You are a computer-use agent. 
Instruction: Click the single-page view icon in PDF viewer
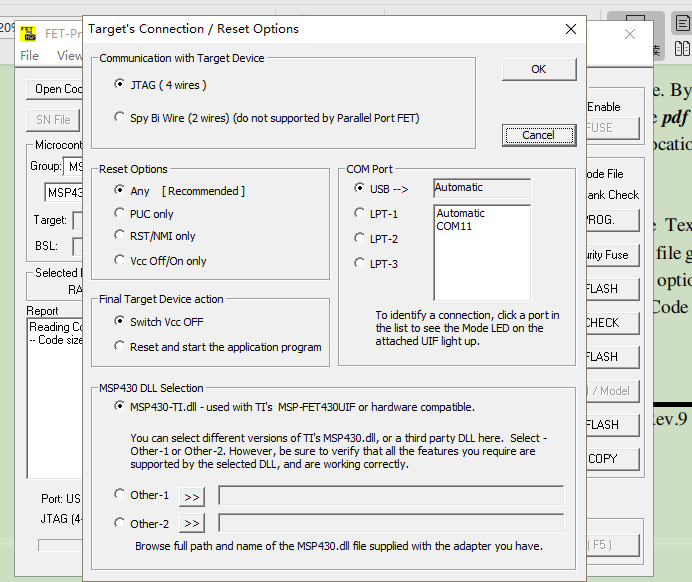[x=682, y=23]
